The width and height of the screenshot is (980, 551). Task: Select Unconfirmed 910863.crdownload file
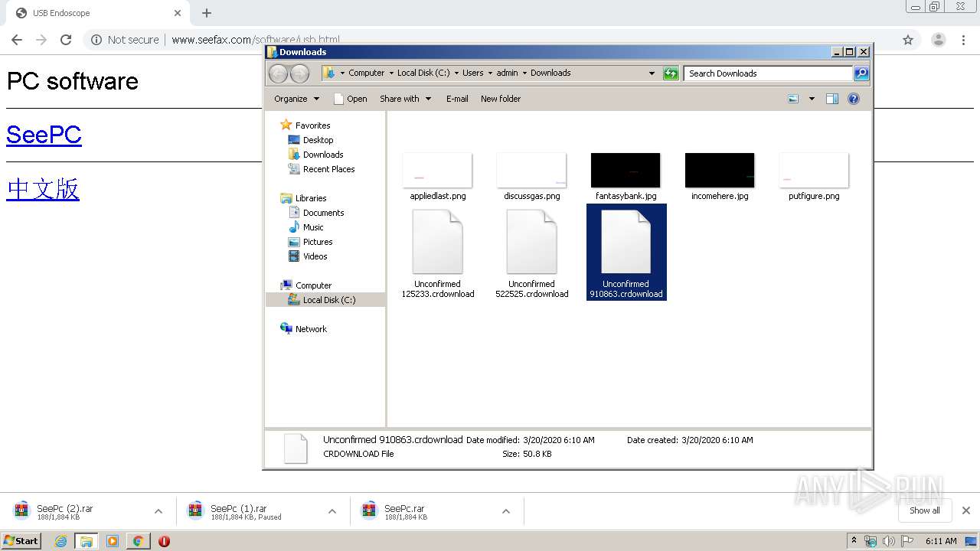(x=626, y=253)
